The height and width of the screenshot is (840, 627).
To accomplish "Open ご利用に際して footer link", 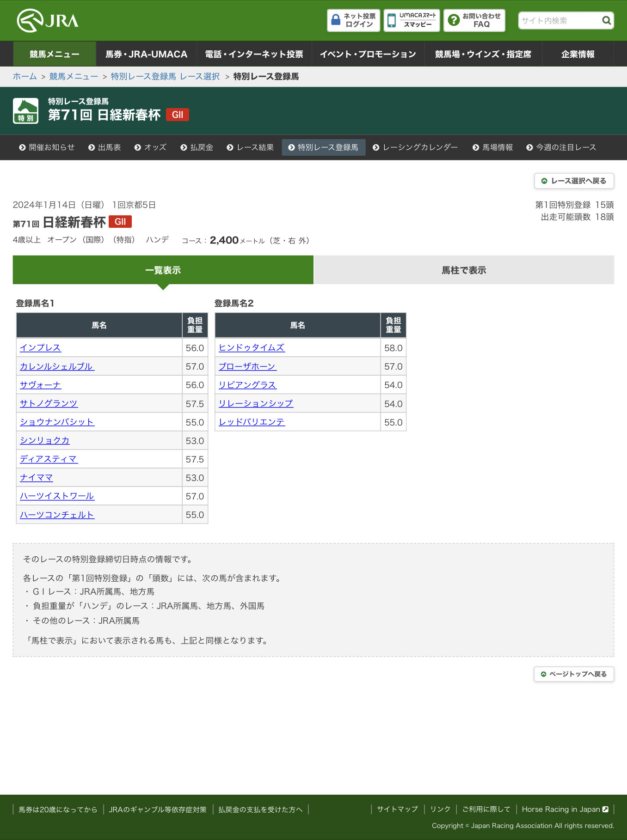I will point(486,809).
